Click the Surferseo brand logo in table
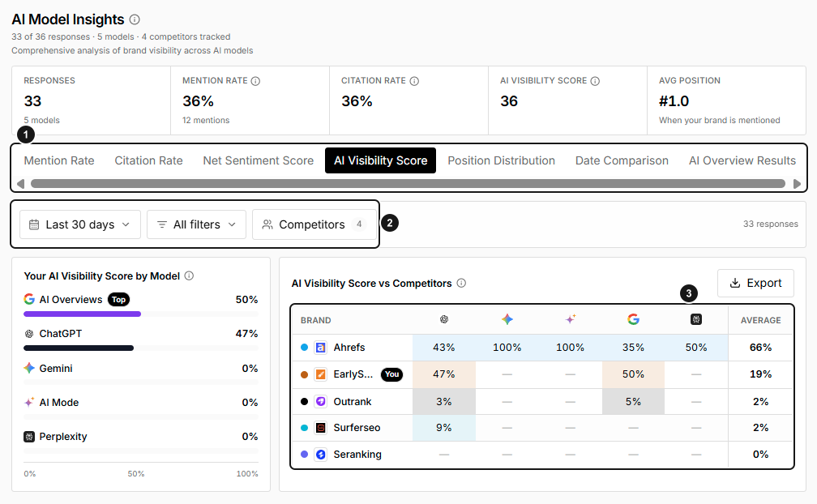The image size is (817, 504). [x=320, y=428]
